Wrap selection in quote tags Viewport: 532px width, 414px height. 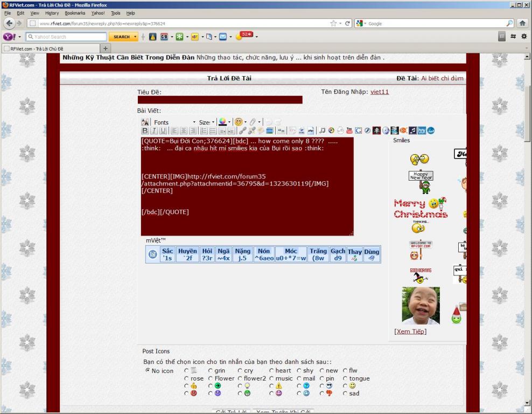pos(281,130)
